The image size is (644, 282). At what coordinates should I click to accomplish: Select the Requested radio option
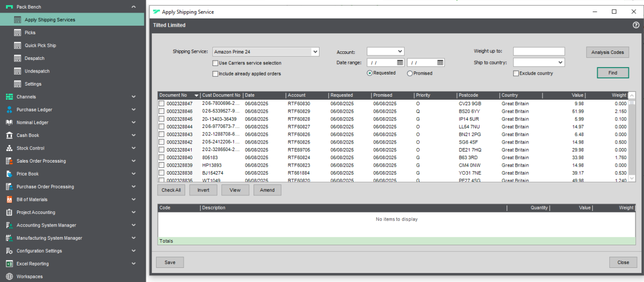click(x=370, y=73)
